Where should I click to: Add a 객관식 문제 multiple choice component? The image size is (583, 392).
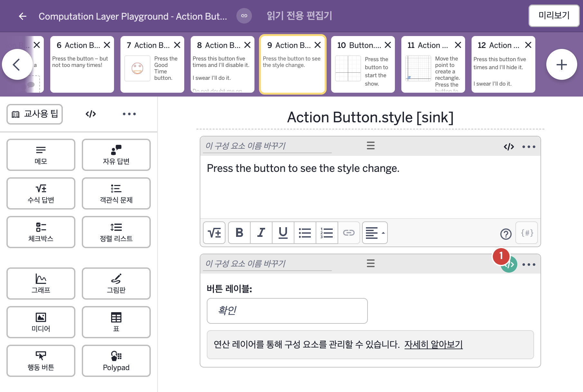(x=116, y=193)
